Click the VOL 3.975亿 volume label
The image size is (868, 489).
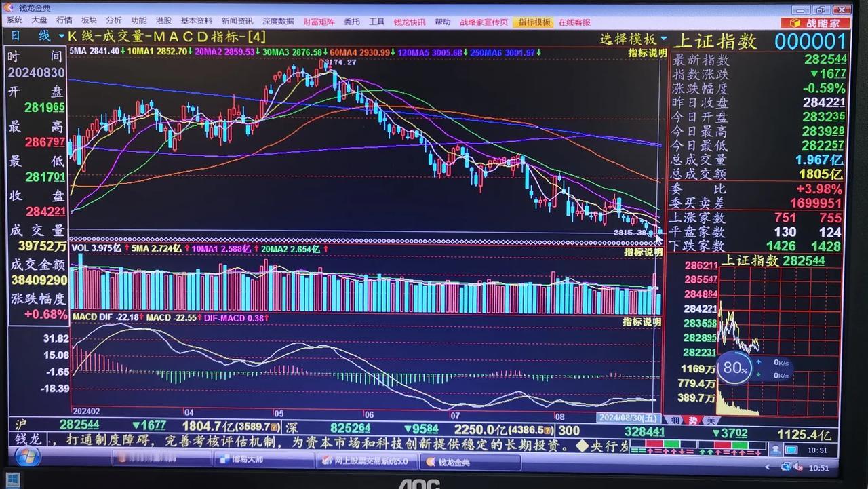[x=97, y=249]
